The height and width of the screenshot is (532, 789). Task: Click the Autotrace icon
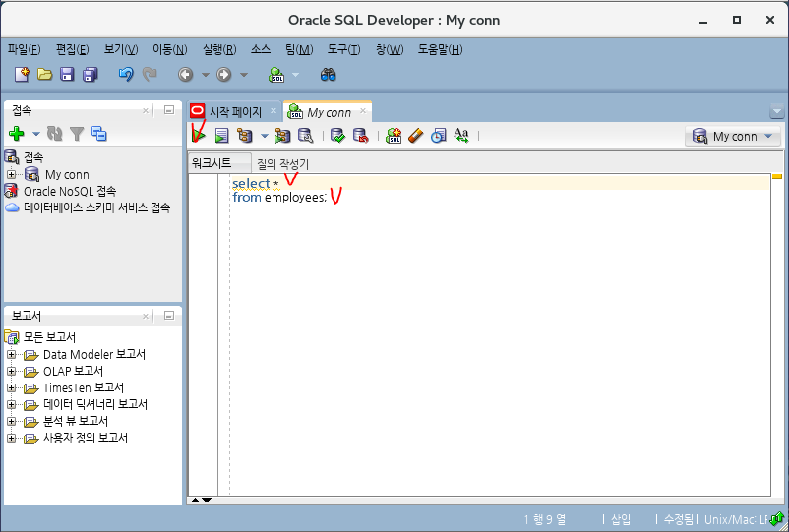[282, 136]
